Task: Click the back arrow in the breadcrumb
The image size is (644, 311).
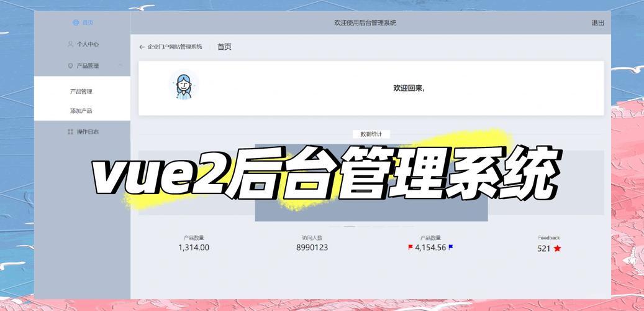Action: pyautogui.click(x=142, y=47)
